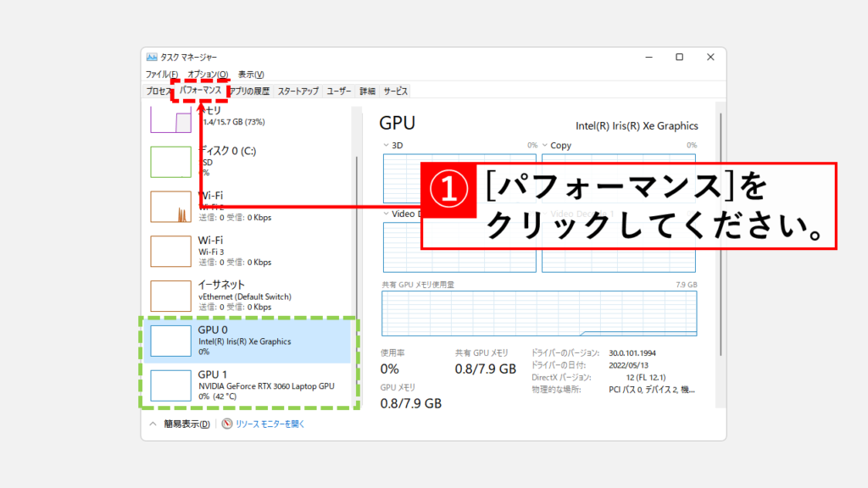
Task: Click the Wi-Fi 3 adapter graph thumbnail
Action: pos(170,251)
